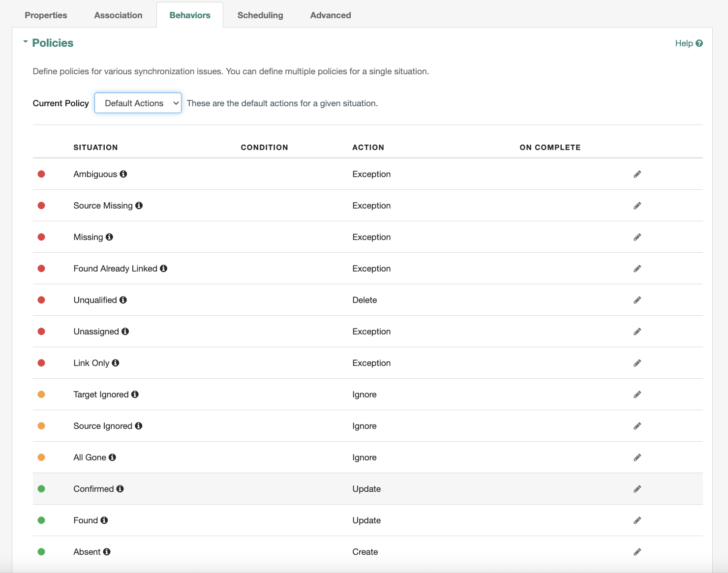Edit the Ambiguous situation policy
Image resolution: width=728 pixels, height=573 pixels.
coord(637,174)
